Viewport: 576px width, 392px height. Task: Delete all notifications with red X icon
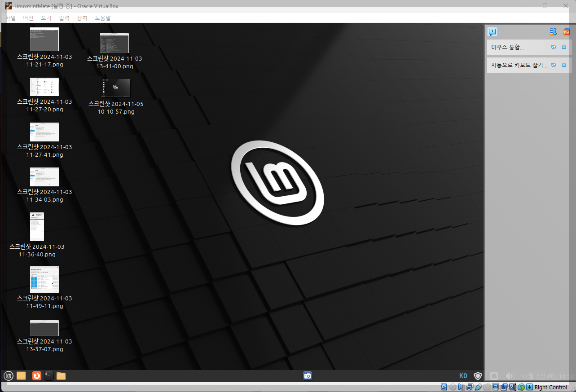tap(567, 32)
